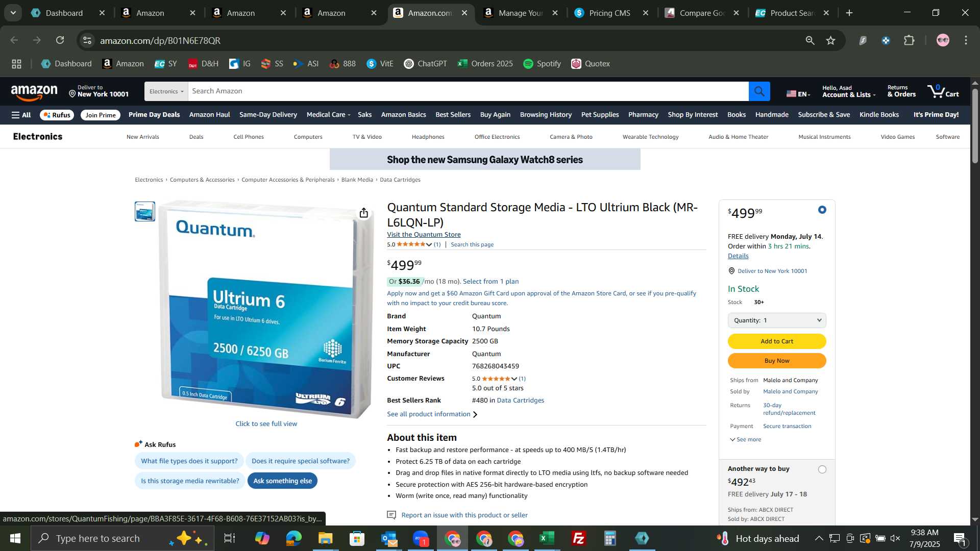The width and height of the screenshot is (980, 551).
Task: Open the shopping cart icon
Action: click(943, 91)
